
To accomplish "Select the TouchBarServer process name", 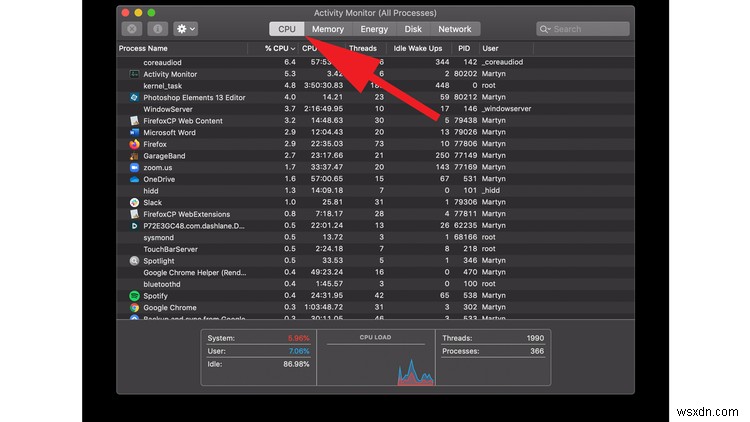I will coord(170,249).
